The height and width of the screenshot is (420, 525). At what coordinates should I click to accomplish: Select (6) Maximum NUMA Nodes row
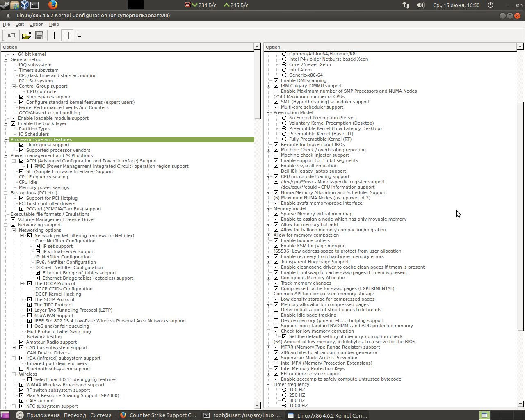point(322,198)
